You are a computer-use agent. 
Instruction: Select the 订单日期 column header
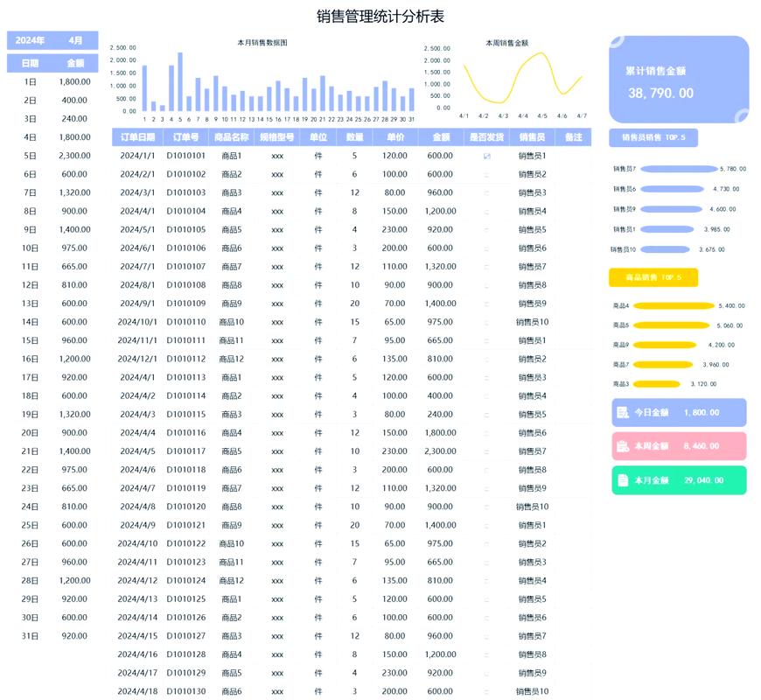tap(138, 137)
